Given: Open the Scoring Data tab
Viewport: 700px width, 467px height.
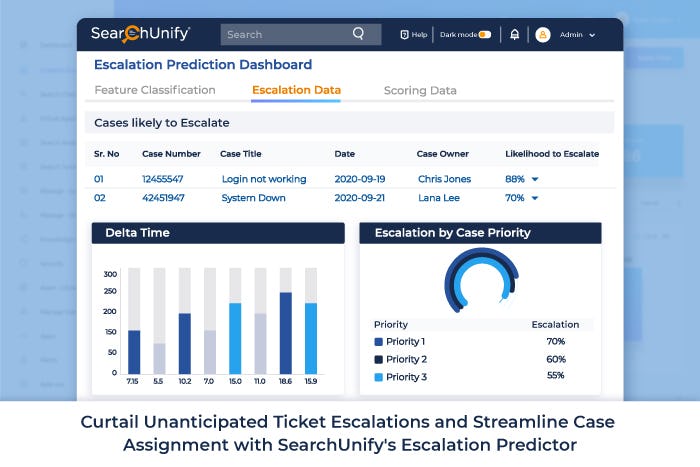Looking at the screenshot, I should 420,91.
